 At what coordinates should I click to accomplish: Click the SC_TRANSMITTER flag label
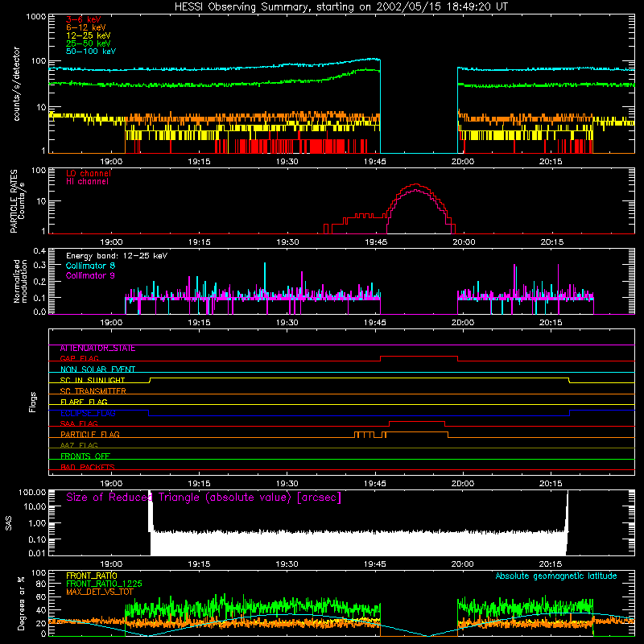point(93,391)
